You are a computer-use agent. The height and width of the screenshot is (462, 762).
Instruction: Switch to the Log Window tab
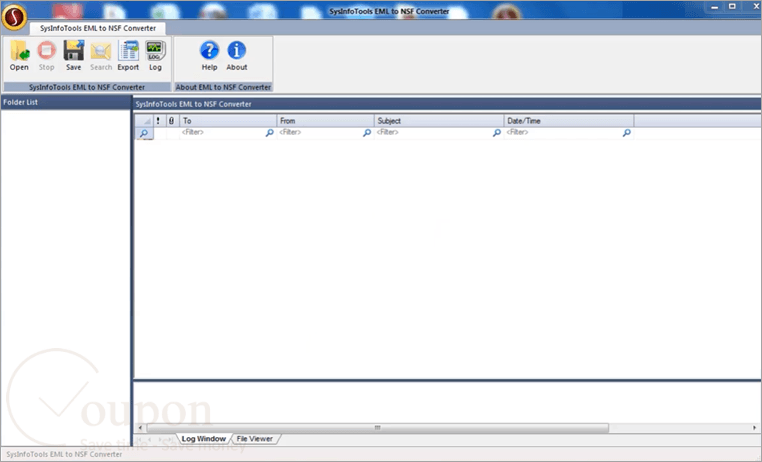coord(203,439)
